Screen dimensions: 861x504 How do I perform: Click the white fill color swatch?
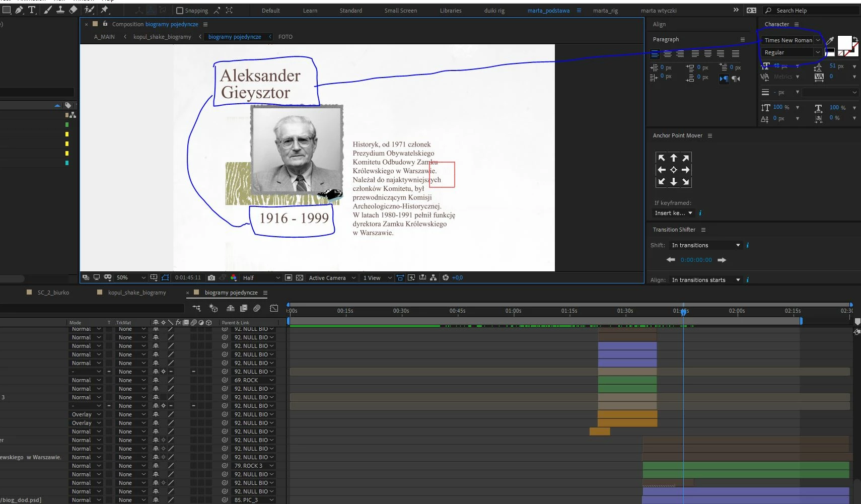click(x=844, y=43)
